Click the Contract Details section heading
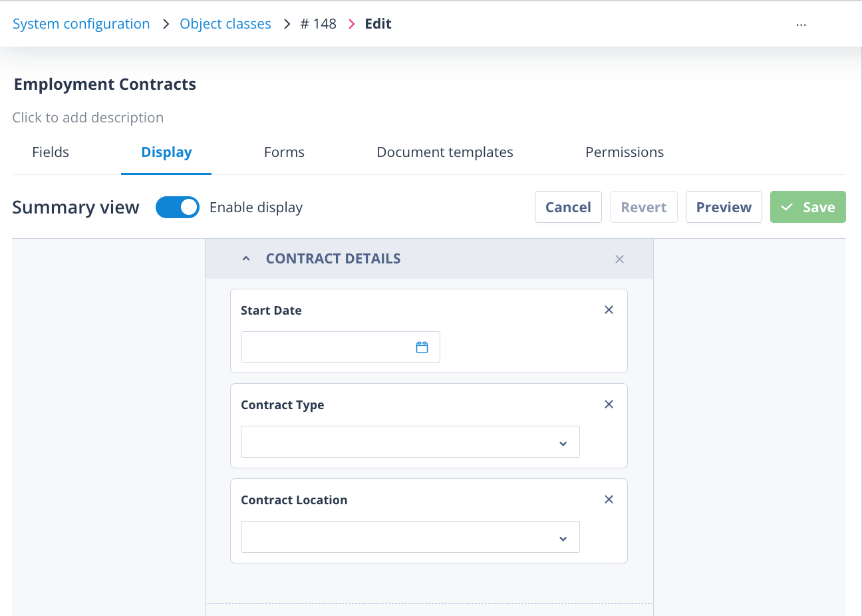This screenshot has width=862, height=616. pos(333,259)
